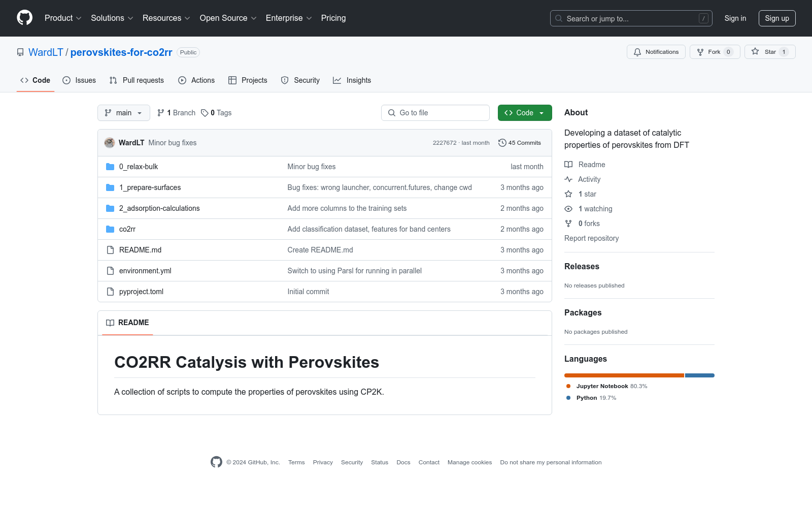The width and height of the screenshot is (812, 508).
Task: Click the Sign in link
Action: click(x=735, y=18)
